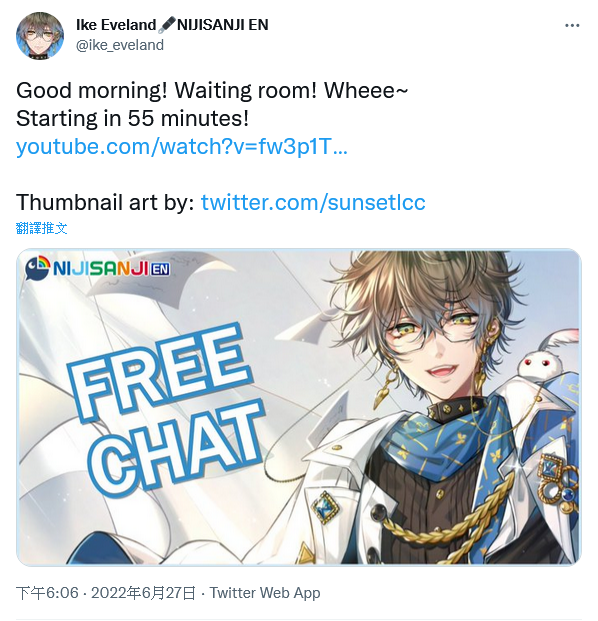Open the twitter.com/sunsetlcc artist link
This screenshot has width=598, height=621.
[313, 202]
